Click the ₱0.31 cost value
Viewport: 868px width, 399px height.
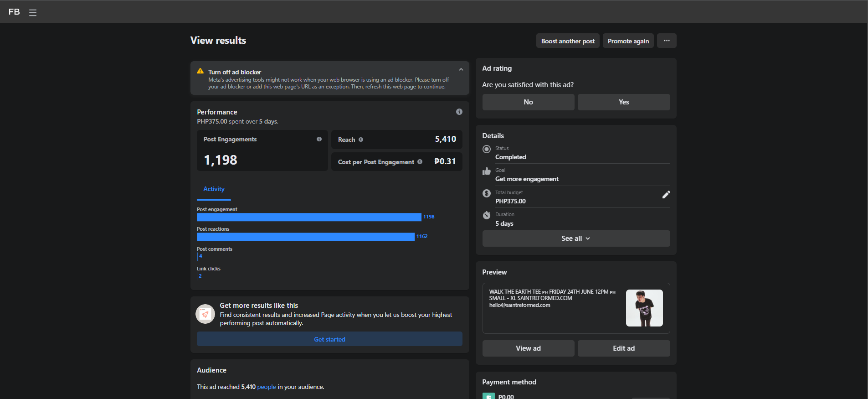pos(445,161)
